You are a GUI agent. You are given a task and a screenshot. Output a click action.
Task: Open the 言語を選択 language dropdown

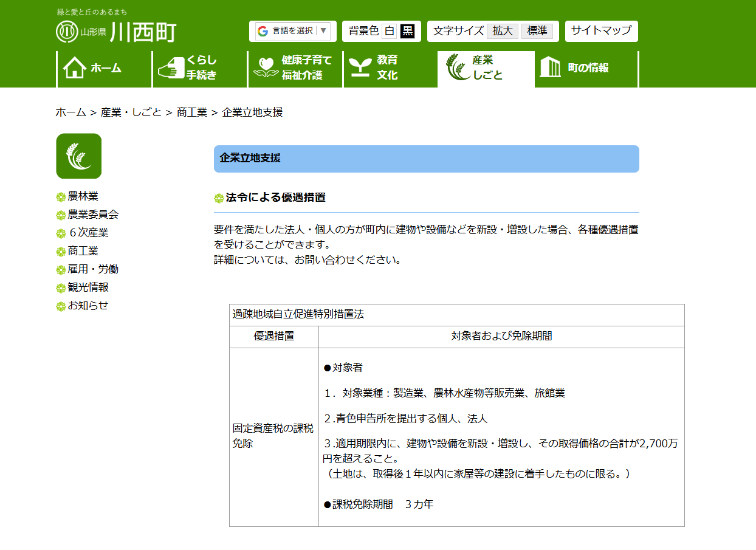point(293,31)
